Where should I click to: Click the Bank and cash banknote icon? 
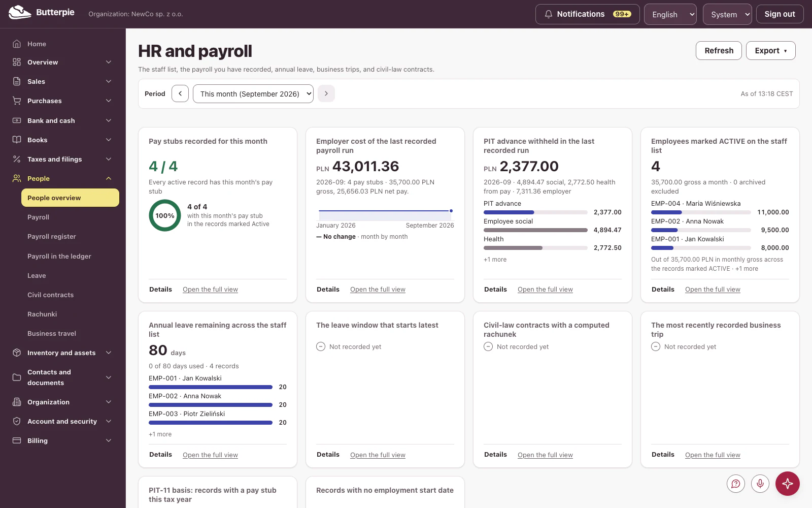[17, 120]
